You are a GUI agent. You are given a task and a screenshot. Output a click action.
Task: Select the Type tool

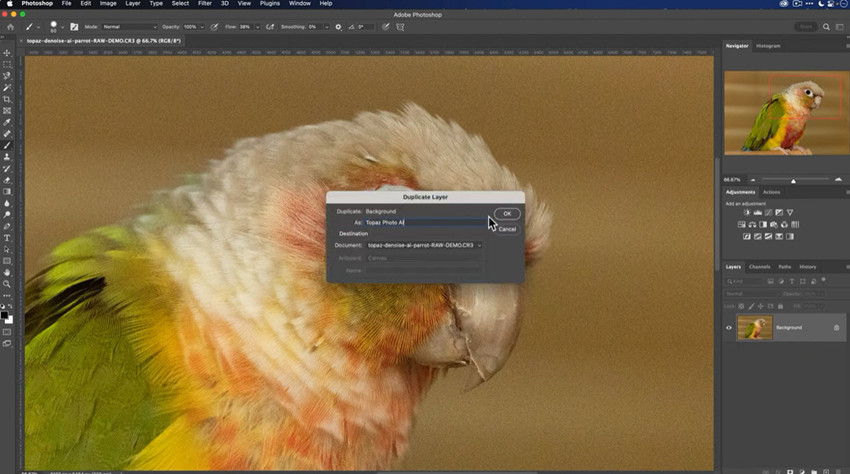(7, 238)
